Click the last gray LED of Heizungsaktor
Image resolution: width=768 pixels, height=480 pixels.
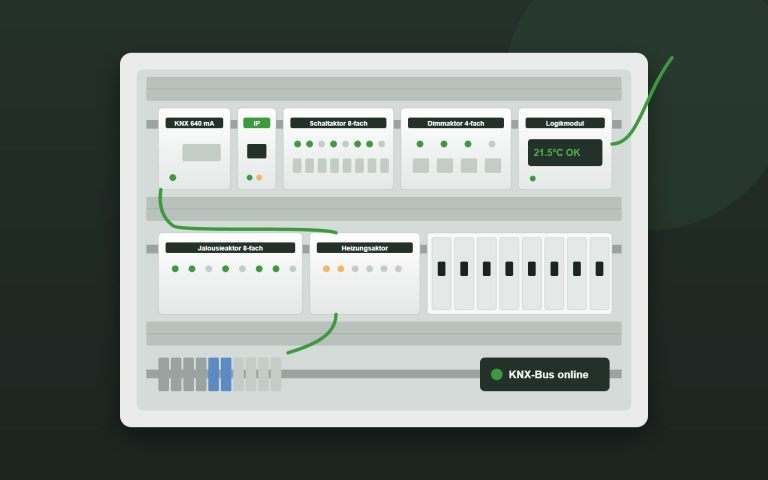398,269
